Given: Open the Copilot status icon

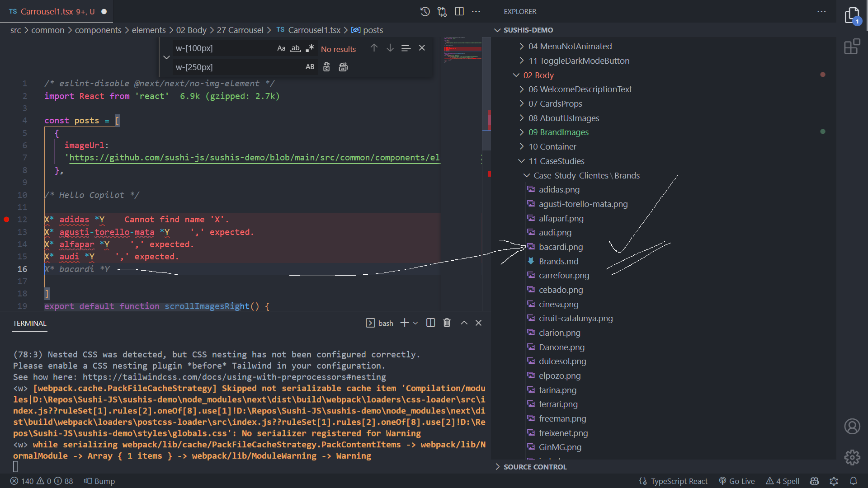Looking at the screenshot, I should coord(814,481).
